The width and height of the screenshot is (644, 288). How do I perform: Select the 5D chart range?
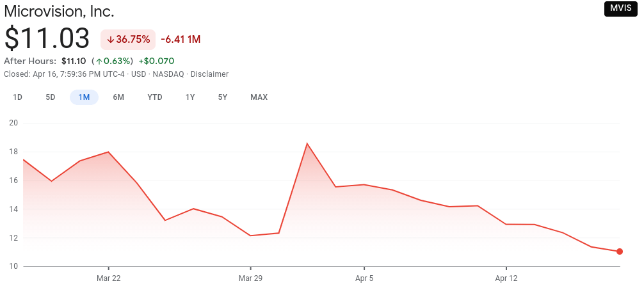tap(51, 97)
